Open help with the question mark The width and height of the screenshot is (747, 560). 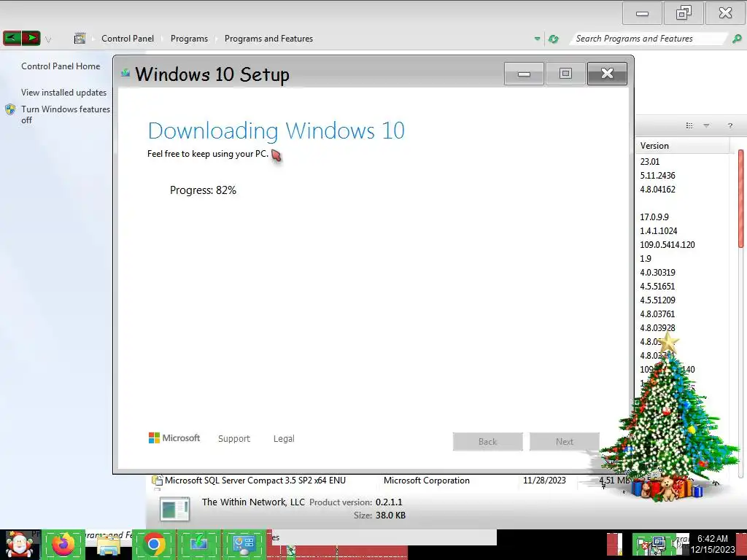pyautogui.click(x=729, y=125)
